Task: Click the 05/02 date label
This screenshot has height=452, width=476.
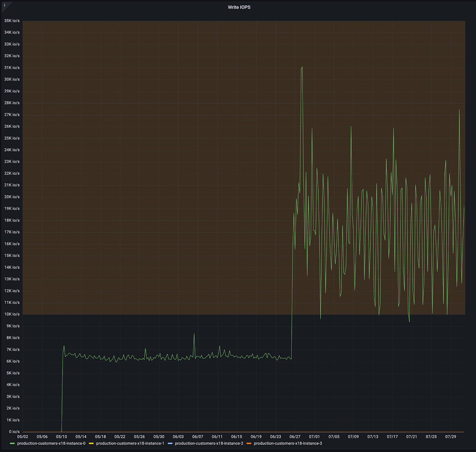Action: coord(23,437)
